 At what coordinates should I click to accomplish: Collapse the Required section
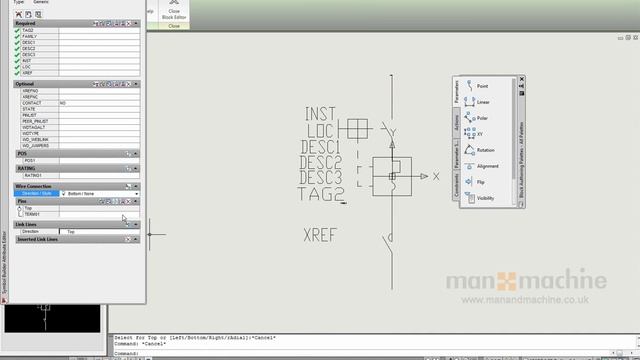click(136, 24)
